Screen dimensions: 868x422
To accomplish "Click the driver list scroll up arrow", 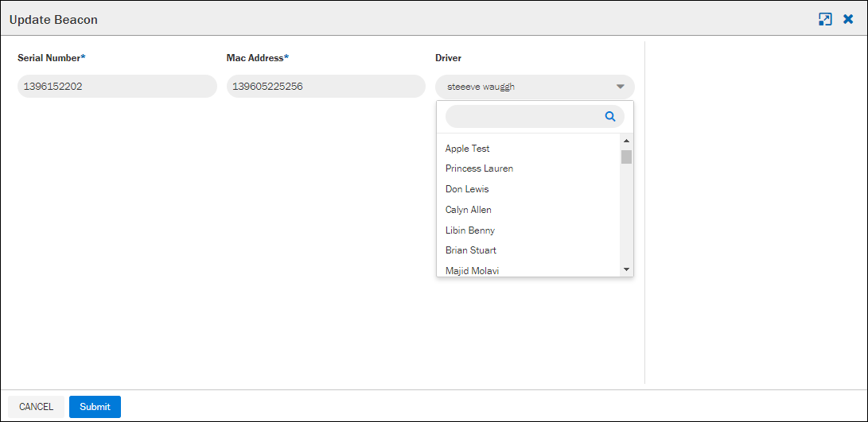I will coord(627,141).
